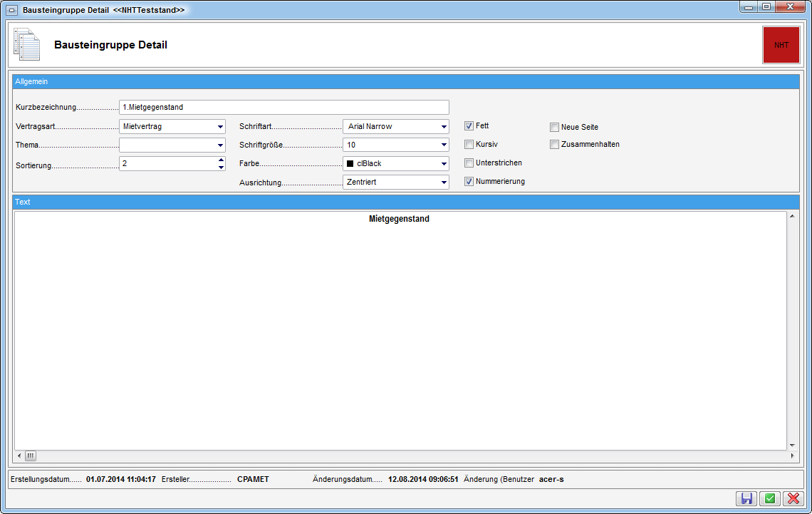Increase Sortierung value with up arrow
Image resolution: width=812 pixels, height=514 pixels.
pos(221,160)
